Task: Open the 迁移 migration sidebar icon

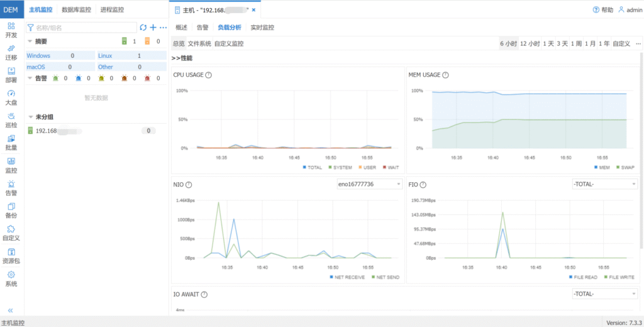Action: [x=11, y=52]
